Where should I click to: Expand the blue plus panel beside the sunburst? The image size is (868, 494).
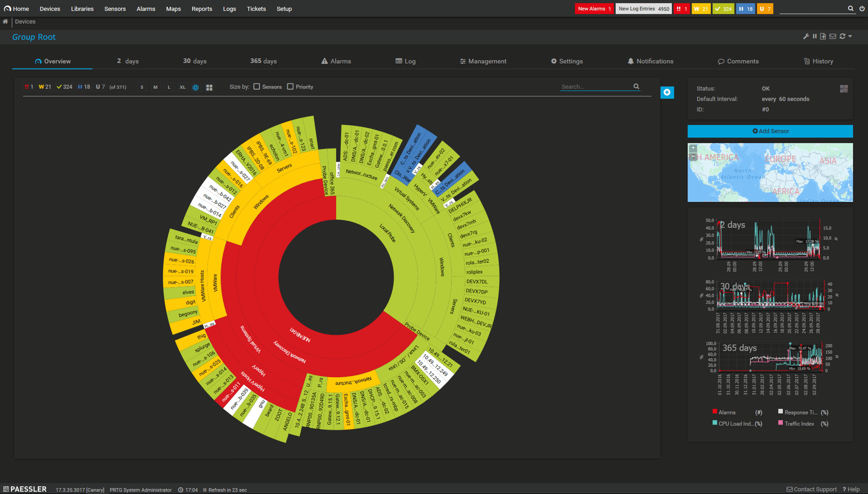667,92
